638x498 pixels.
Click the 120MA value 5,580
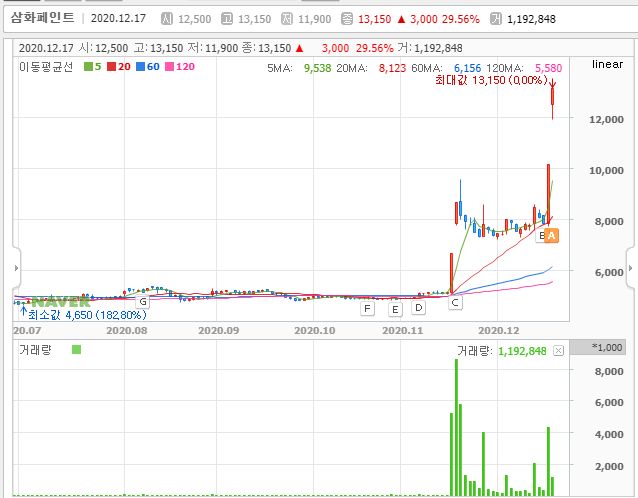[x=548, y=68]
